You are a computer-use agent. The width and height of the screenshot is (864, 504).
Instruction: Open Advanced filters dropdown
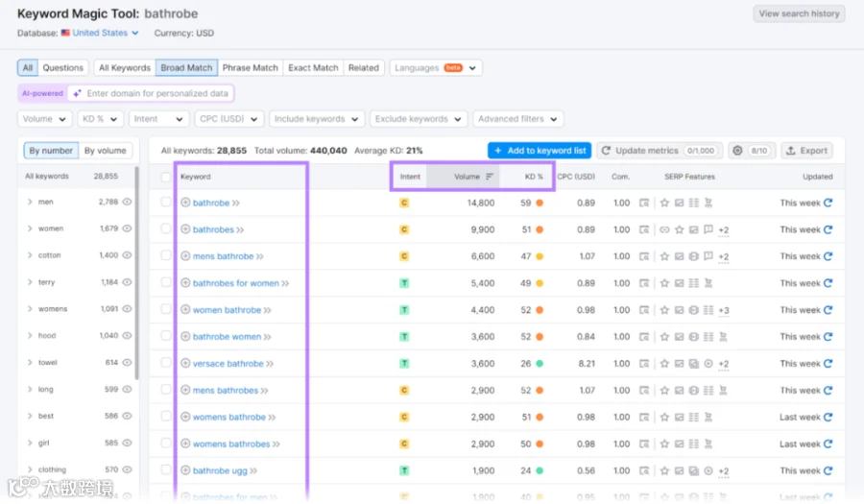[x=517, y=119]
